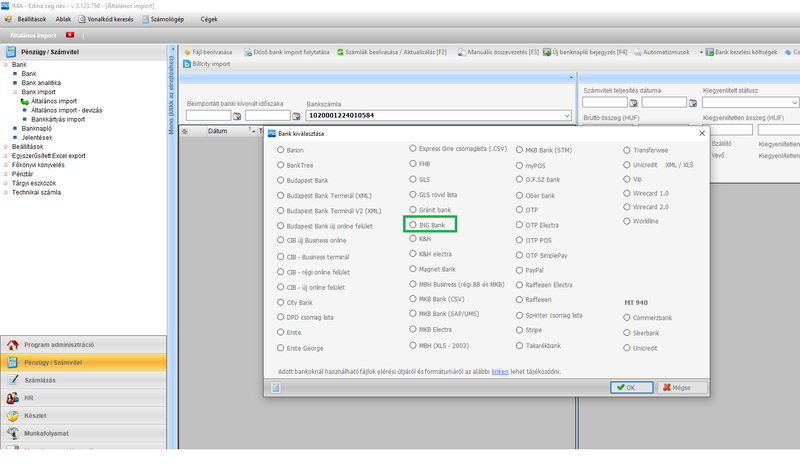This screenshot has width=800, height=465.
Task: Open Vonalkód keresés tool
Action: click(x=106, y=19)
